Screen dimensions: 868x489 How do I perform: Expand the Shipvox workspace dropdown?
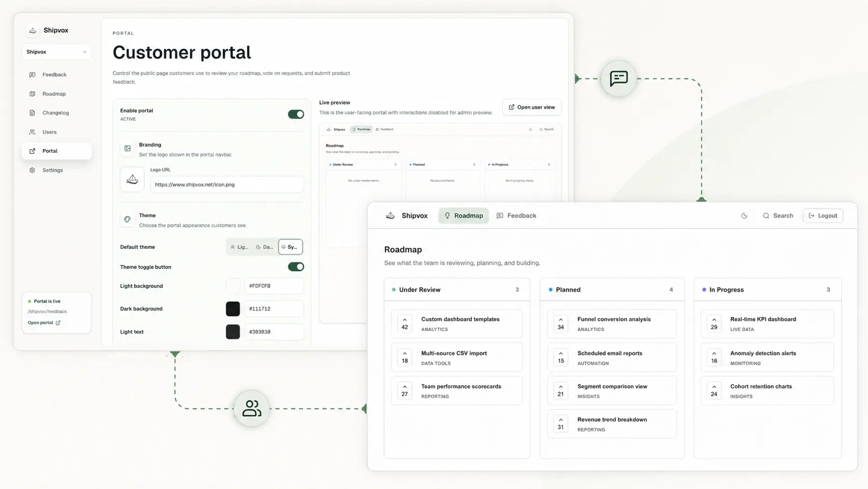tap(57, 52)
